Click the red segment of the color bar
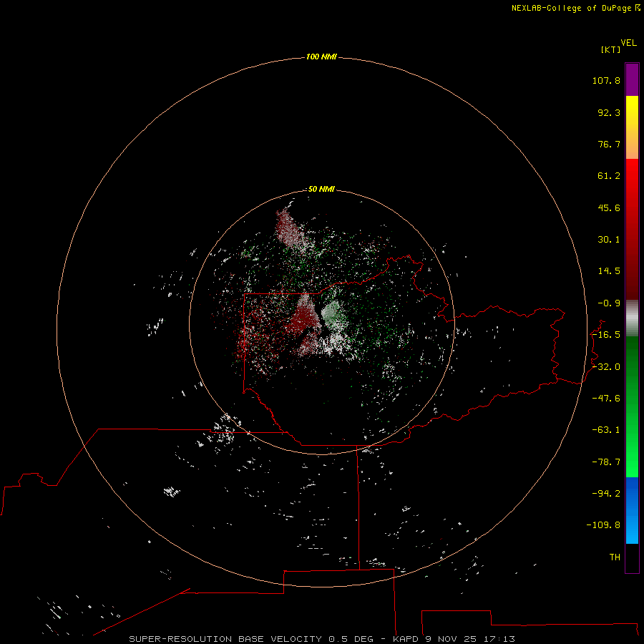This screenshot has width=644, height=644. pyautogui.click(x=632, y=229)
